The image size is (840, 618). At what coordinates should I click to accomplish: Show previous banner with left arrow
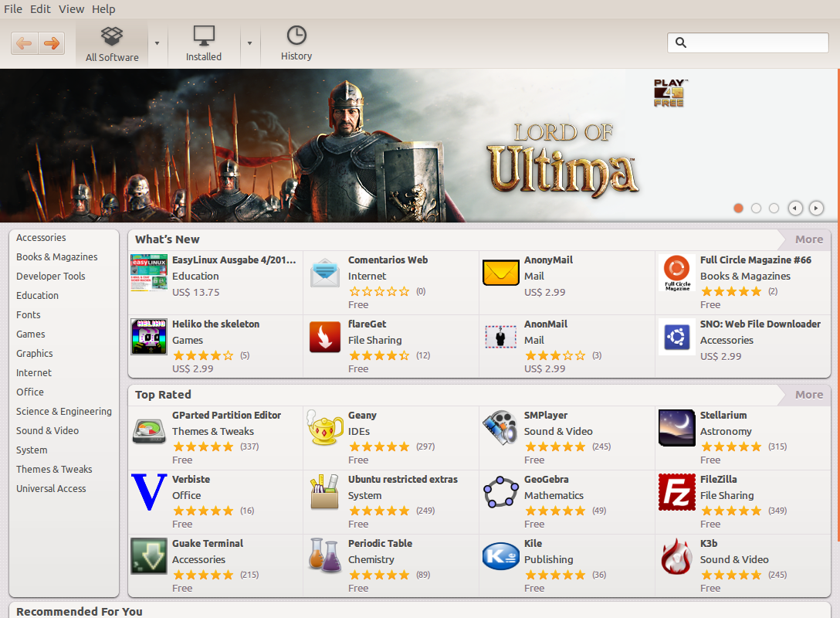point(795,208)
